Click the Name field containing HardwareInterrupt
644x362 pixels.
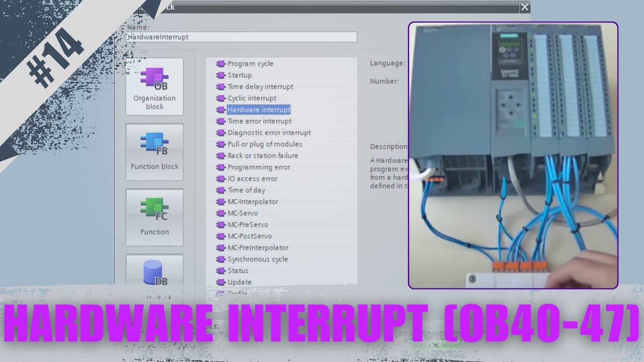tap(242, 37)
